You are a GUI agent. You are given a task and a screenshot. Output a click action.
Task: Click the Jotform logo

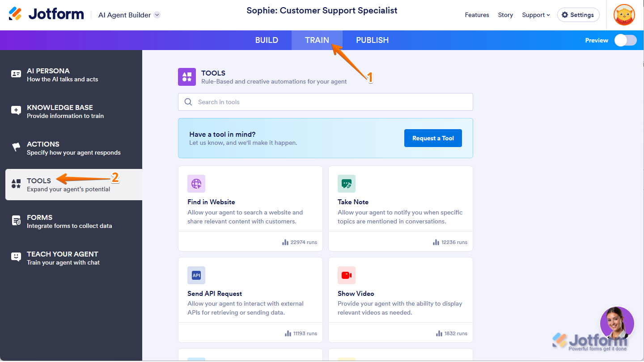pos(46,14)
